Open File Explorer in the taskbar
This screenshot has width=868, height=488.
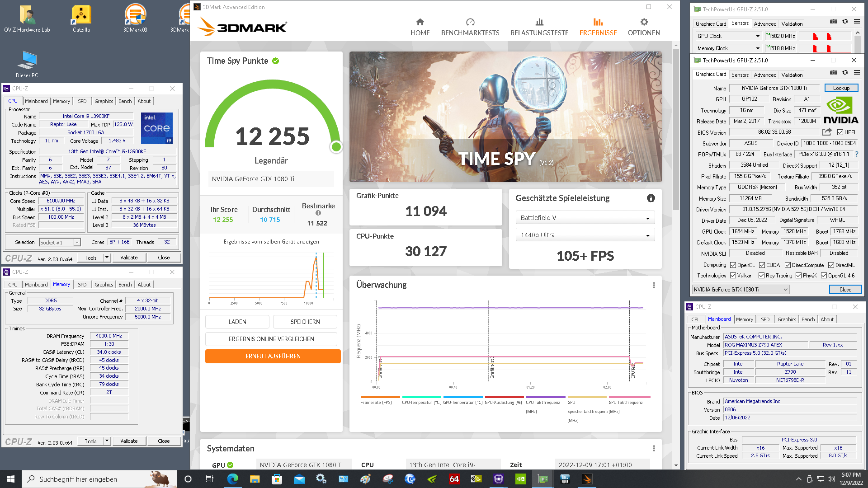(x=255, y=479)
